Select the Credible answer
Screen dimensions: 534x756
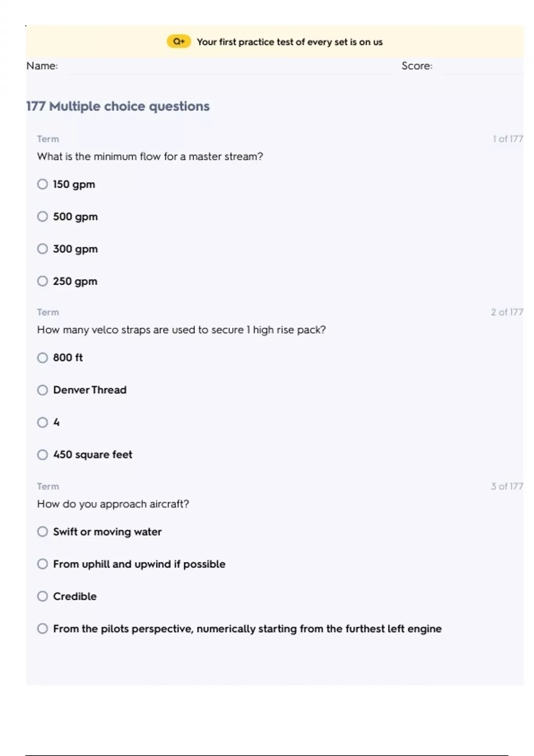point(43,596)
